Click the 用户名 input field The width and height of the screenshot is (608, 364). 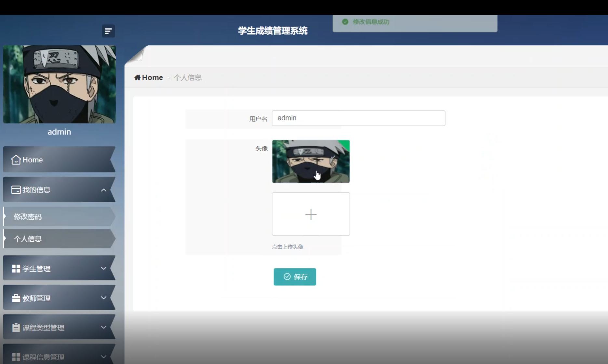(358, 118)
